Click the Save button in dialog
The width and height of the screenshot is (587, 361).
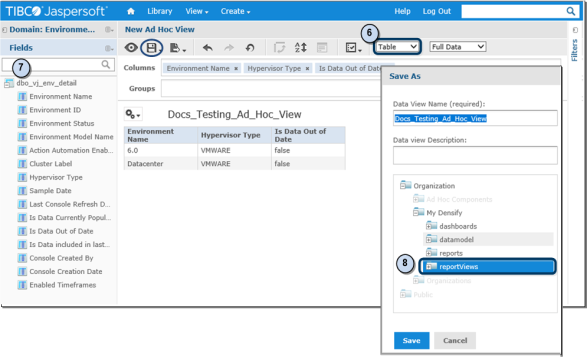click(411, 340)
